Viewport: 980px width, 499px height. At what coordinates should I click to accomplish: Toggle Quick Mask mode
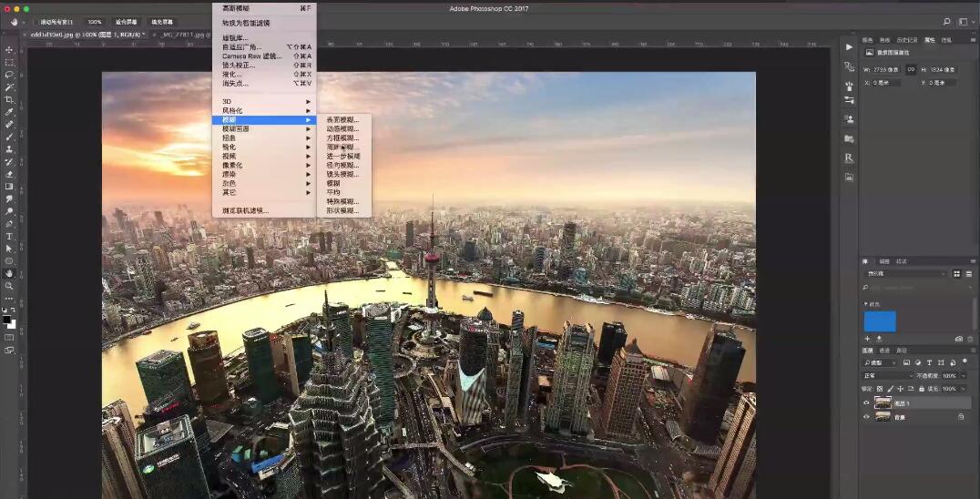coord(9,337)
